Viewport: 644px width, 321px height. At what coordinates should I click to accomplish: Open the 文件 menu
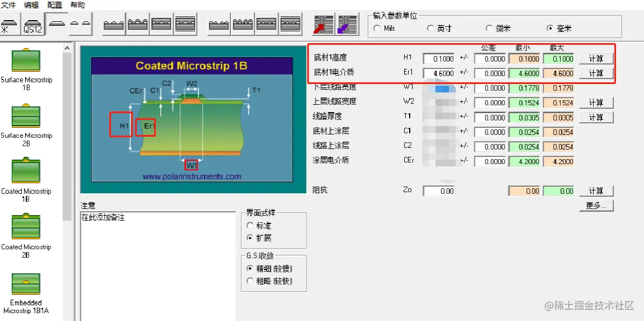point(8,5)
